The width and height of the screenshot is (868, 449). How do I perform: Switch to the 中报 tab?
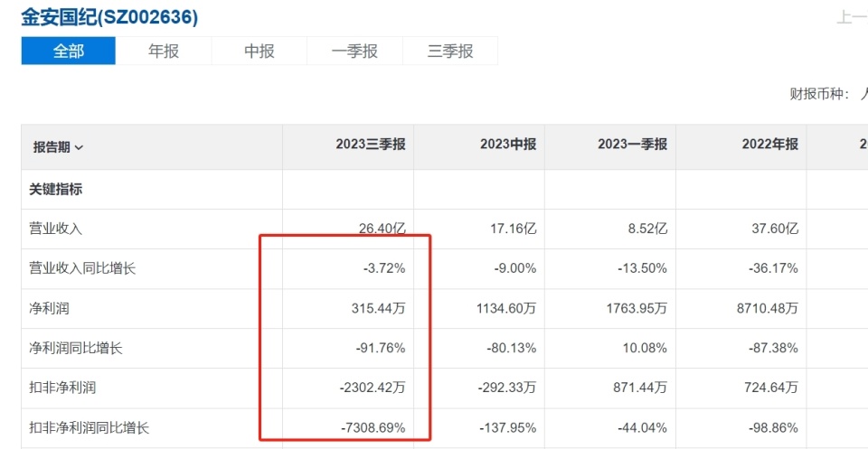pos(259,51)
